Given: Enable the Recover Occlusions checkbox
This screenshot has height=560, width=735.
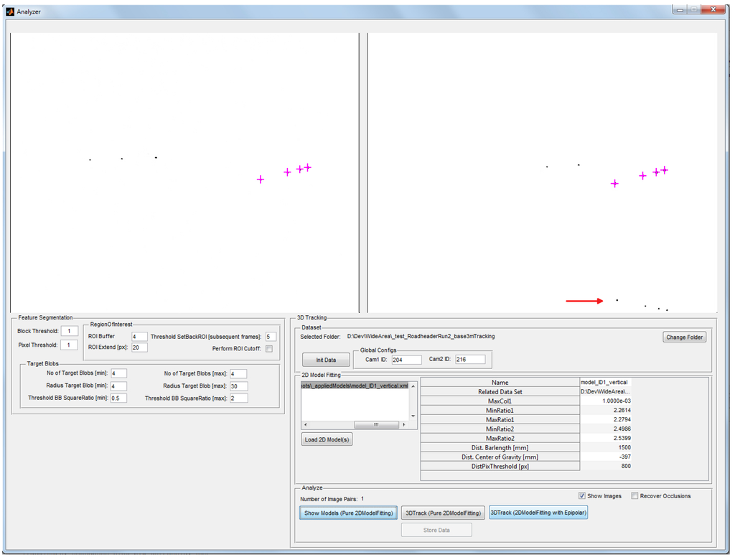Looking at the screenshot, I should point(635,496).
